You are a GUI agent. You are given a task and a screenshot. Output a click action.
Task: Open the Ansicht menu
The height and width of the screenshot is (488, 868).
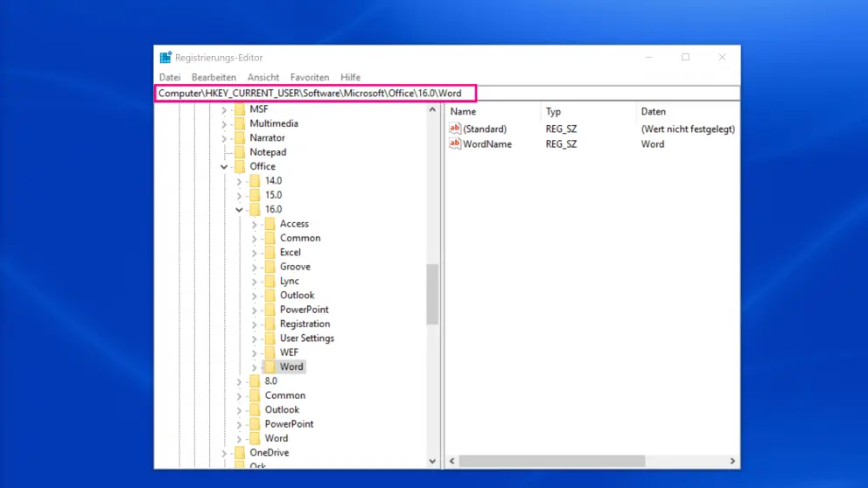(263, 77)
